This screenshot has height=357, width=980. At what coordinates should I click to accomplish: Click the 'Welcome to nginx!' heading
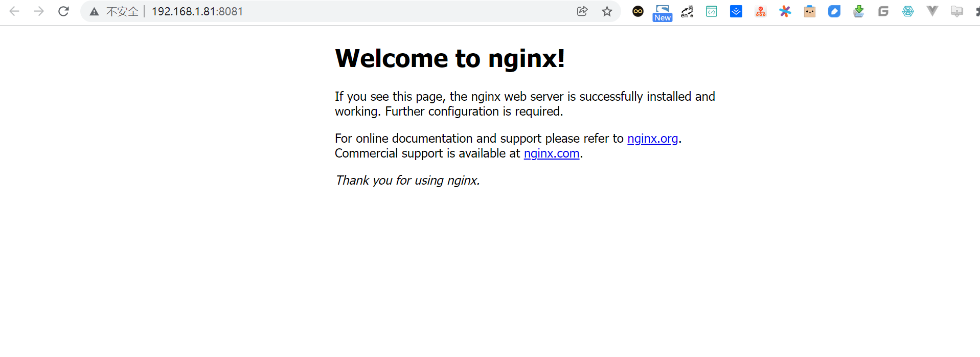(450, 58)
